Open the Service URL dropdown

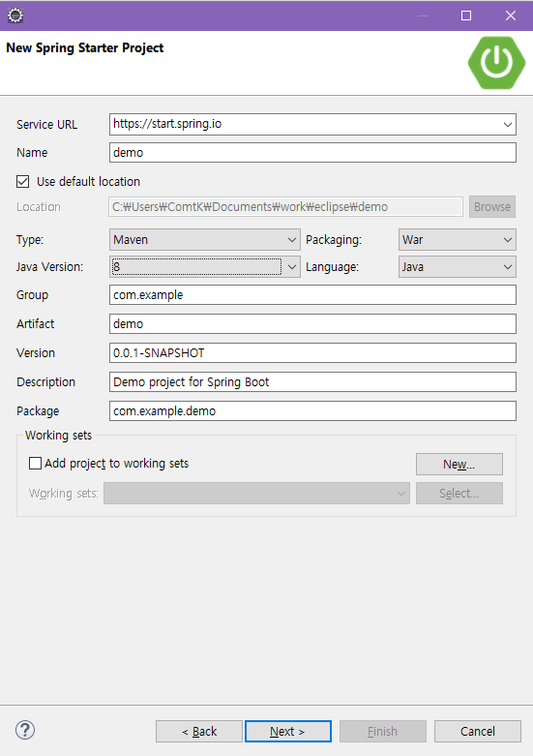(x=507, y=125)
